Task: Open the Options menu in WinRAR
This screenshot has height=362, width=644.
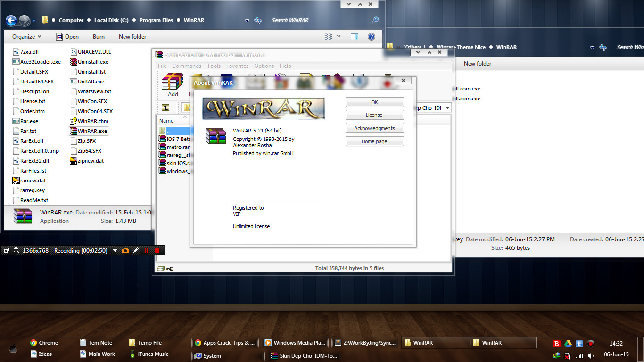Action: [264, 66]
